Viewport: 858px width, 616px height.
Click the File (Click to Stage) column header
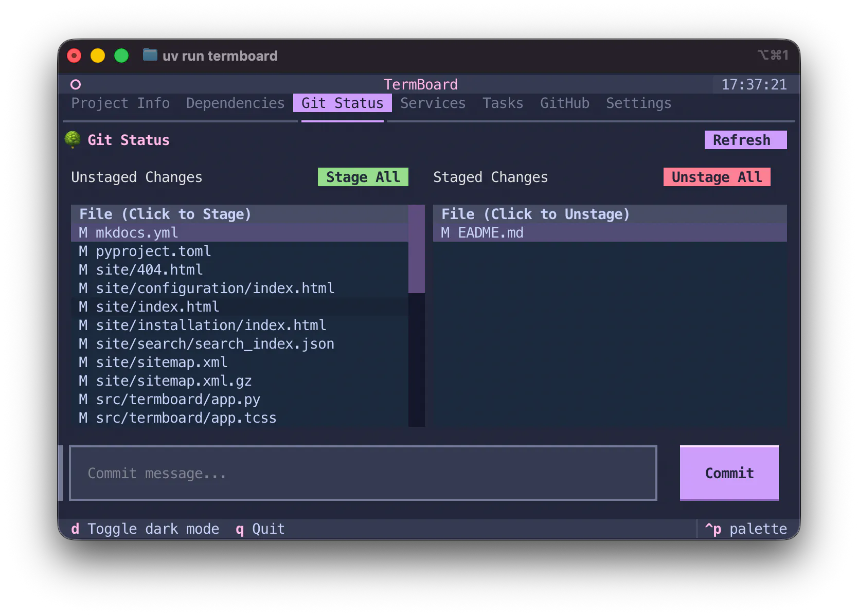[240, 214]
